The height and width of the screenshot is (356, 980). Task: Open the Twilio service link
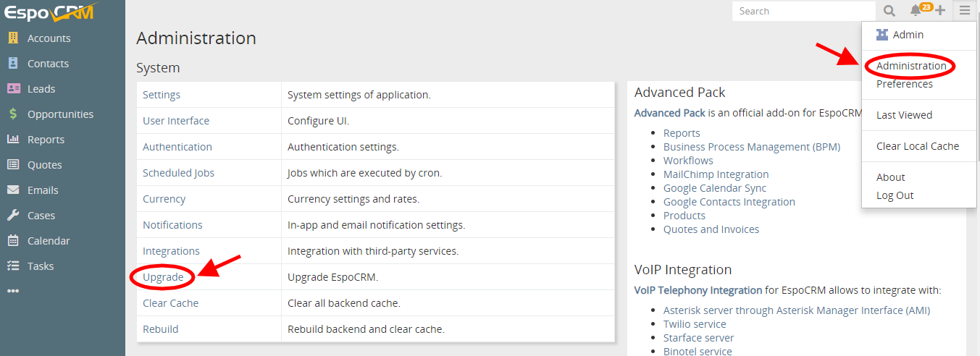pyautogui.click(x=695, y=324)
